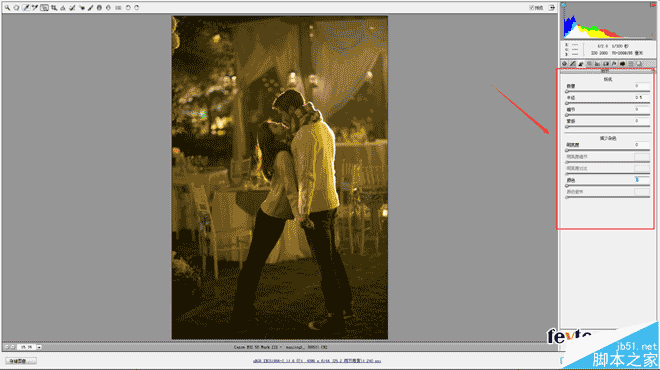
Task: Rotate image clockwise
Action: tap(136, 8)
